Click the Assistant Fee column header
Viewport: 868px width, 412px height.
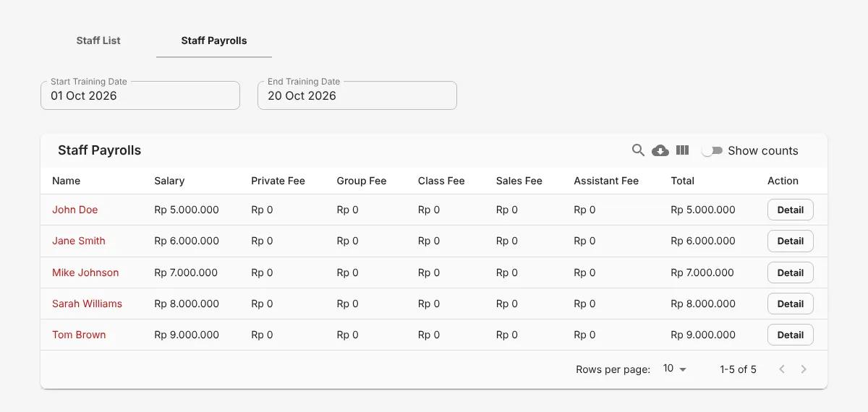(606, 181)
